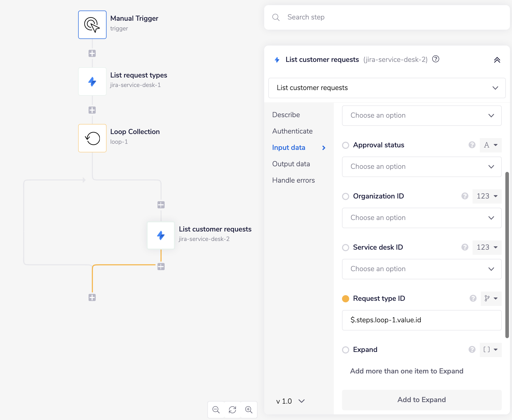Click the plus icon below Manual Trigger
This screenshot has width=512, height=420.
pos(92,53)
